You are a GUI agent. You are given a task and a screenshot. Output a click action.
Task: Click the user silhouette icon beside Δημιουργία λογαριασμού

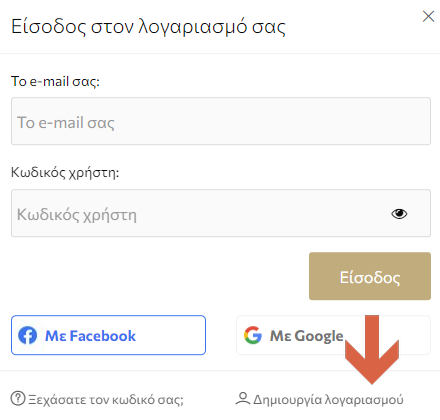pyautogui.click(x=243, y=398)
